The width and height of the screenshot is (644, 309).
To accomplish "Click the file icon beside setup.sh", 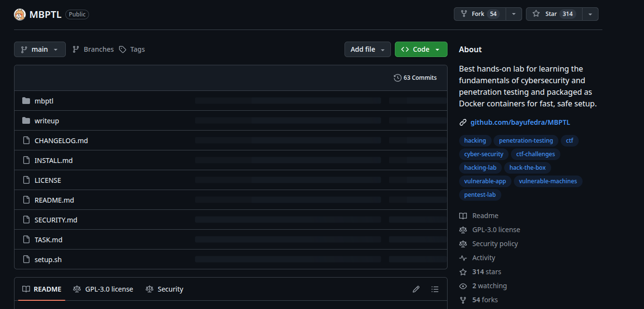I will point(26,260).
